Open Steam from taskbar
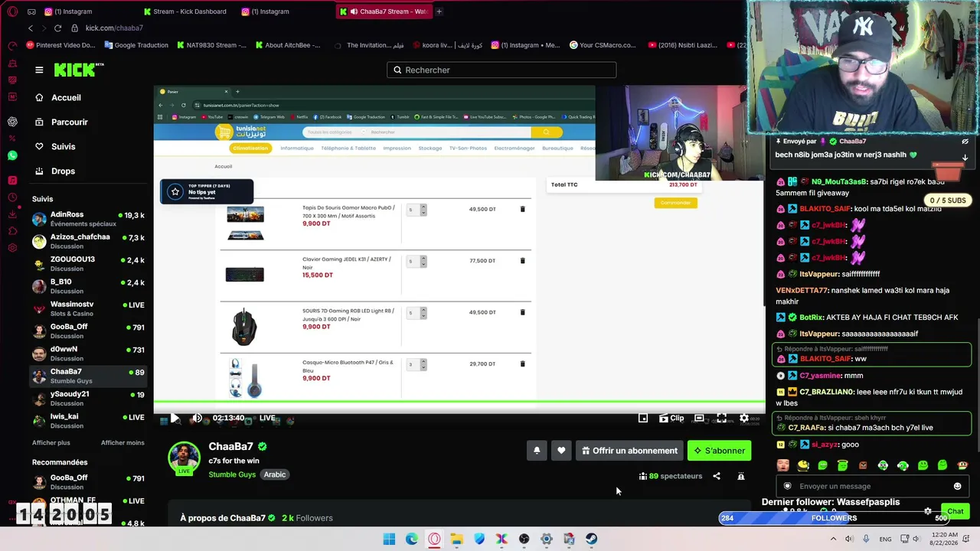The image size is (980, 551). [x=592, y=539]
